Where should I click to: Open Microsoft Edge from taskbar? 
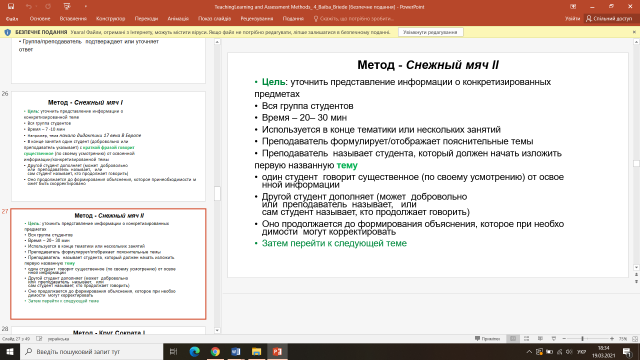pyautogui.click(x=195, y=351)
